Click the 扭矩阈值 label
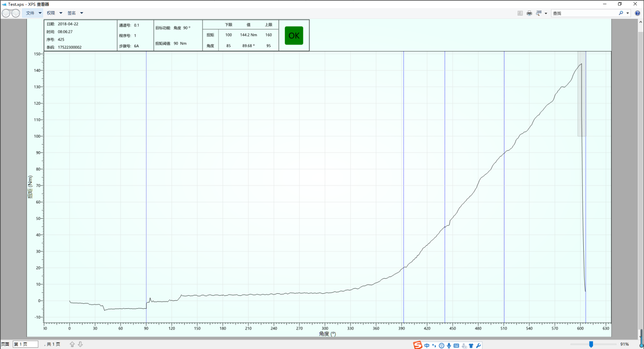 163,44
